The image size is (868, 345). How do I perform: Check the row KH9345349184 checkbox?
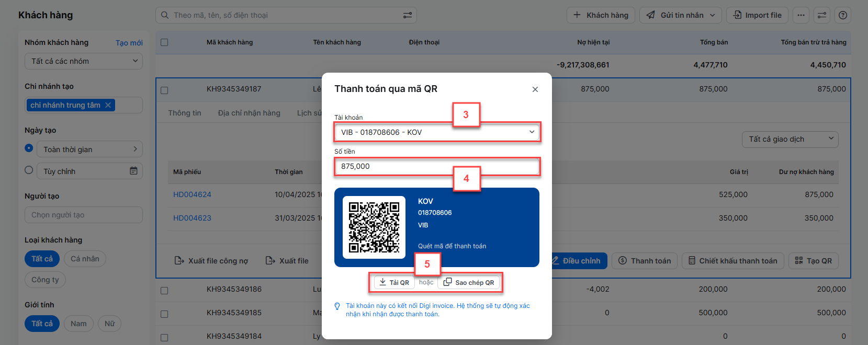click(164, 337)
